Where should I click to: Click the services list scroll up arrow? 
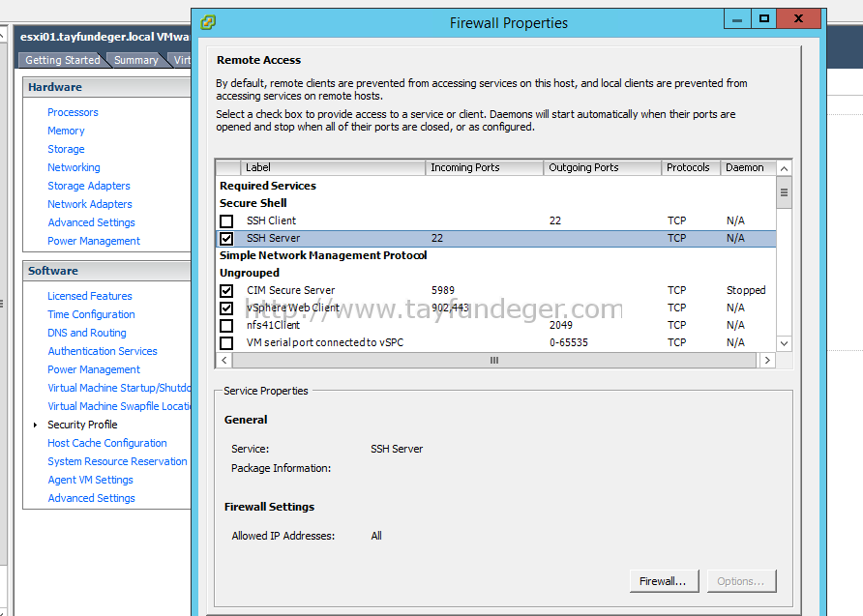point(785,168)
